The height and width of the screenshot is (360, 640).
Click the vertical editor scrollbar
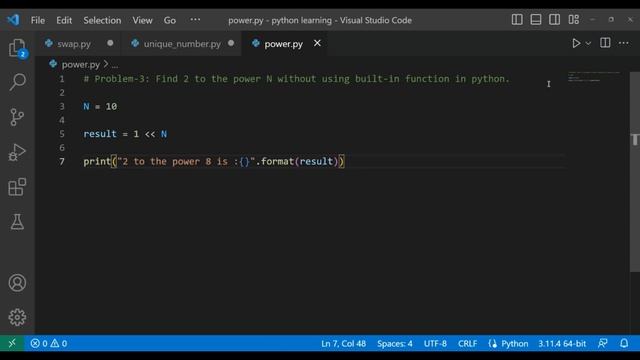coord(635,171)
